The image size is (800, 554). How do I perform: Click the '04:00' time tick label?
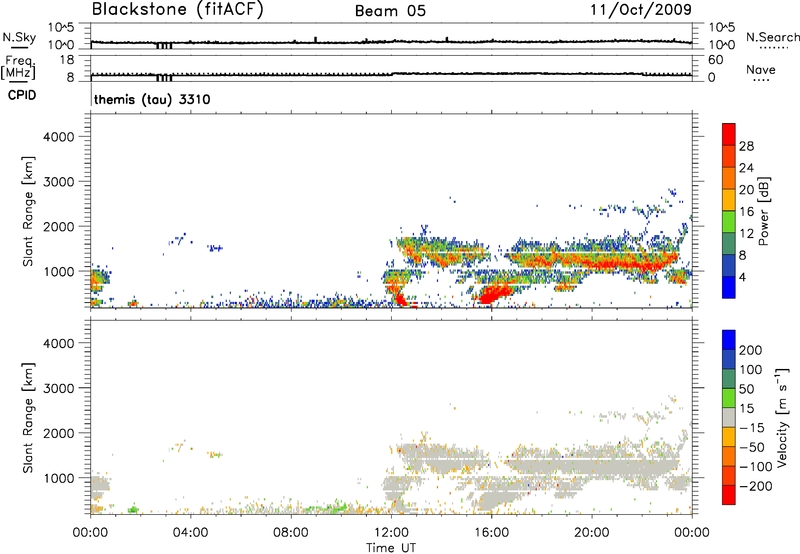190,533
